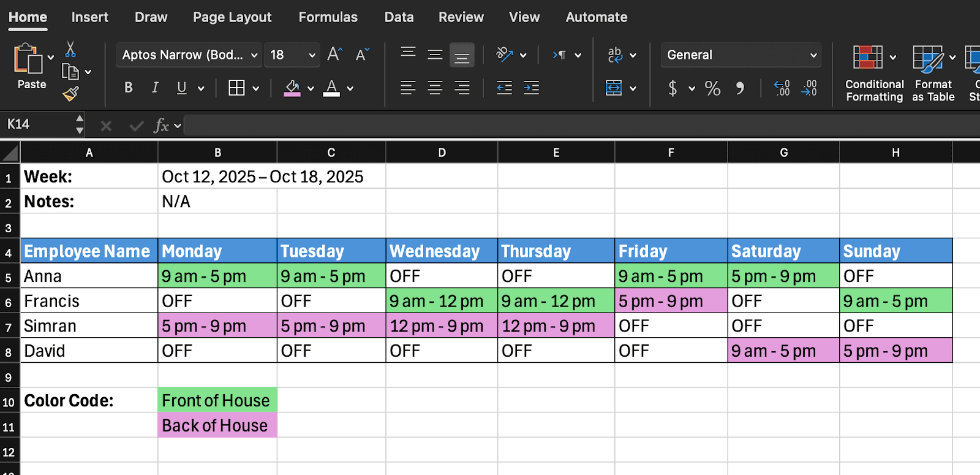Toggle Italic formatting
The image size is (980, 475).
coord(156,88)
